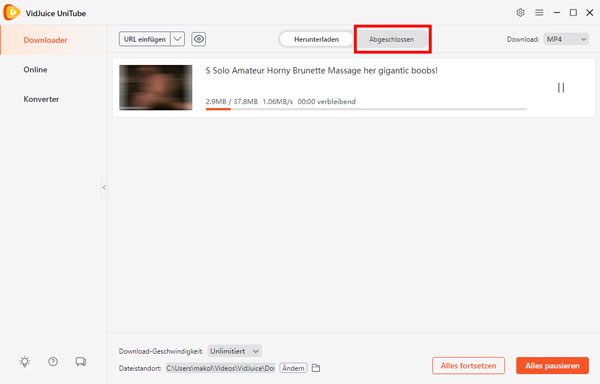Click the 1.06MB/s speed text
Image resolution: width=600 pixels, height=384 pixels.
278,101
